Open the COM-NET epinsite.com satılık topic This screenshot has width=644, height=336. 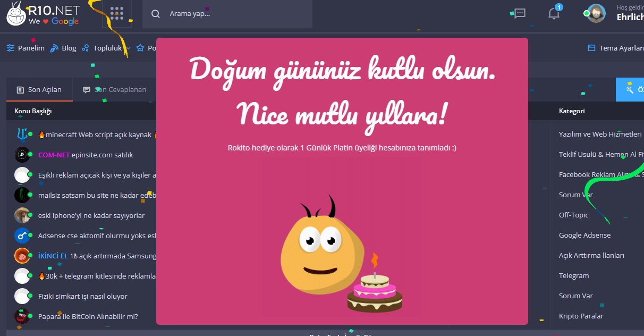[x=86, y=155]
